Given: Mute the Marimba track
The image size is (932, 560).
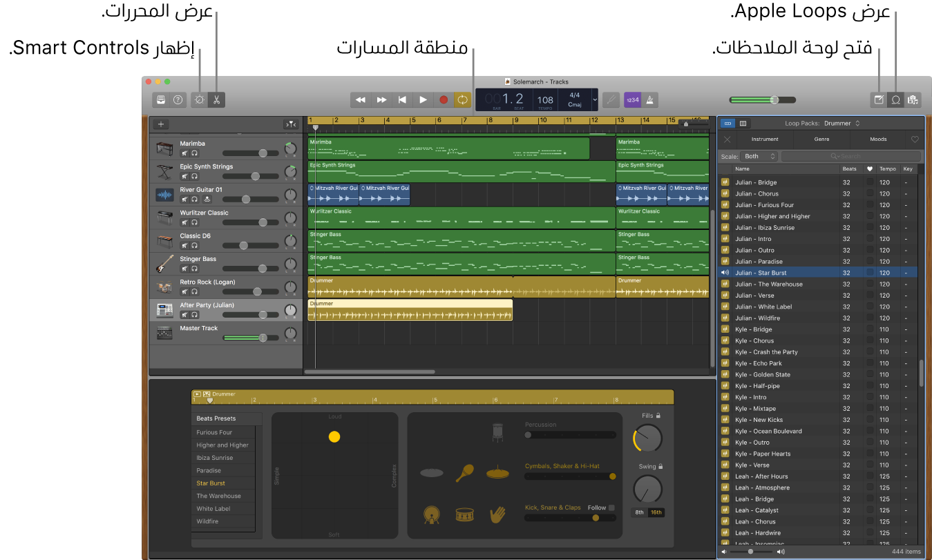Looking at the screenshot, I should coord(184,153).
